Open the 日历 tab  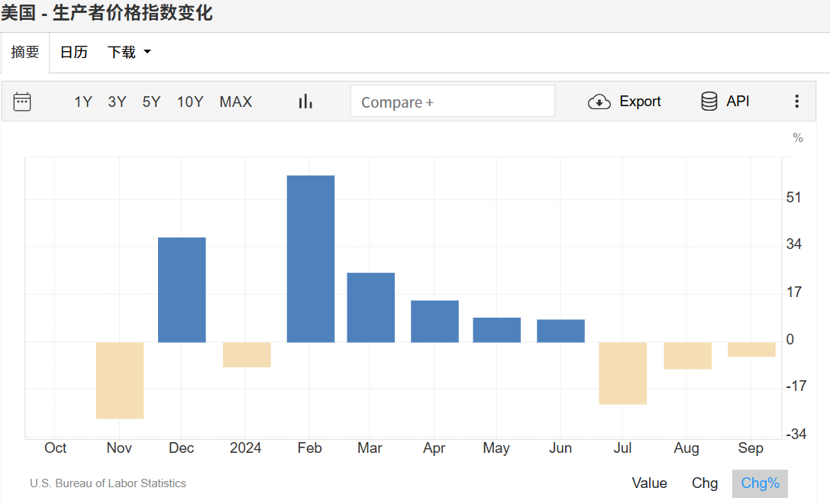74,52
